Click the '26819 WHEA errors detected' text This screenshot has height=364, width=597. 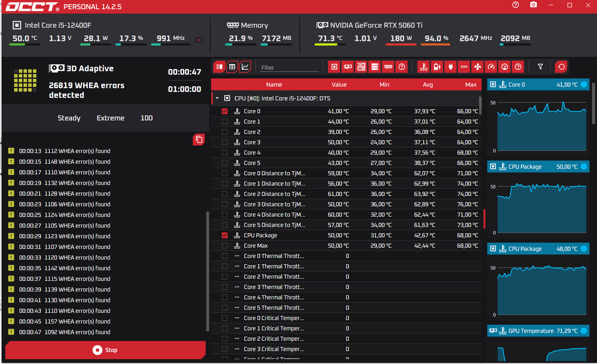tap(87, 90)
